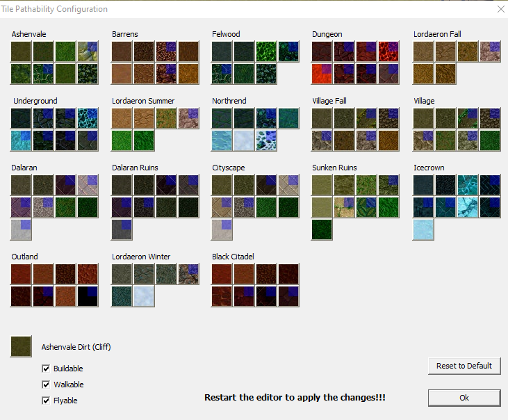Screen dimensions: 508x420
Task: Pick light blue ice tile in Northrend
Action: click(222, 140)
